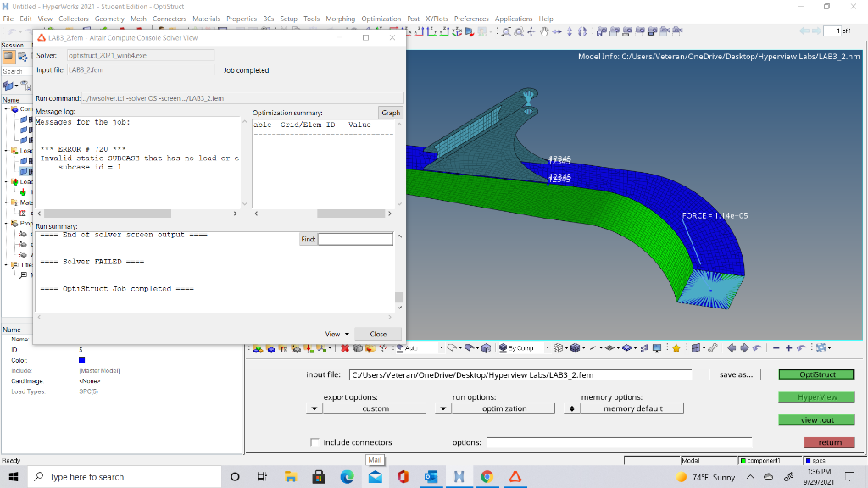Open the Preferences menu
868x488 pixels.
[471, 19]
